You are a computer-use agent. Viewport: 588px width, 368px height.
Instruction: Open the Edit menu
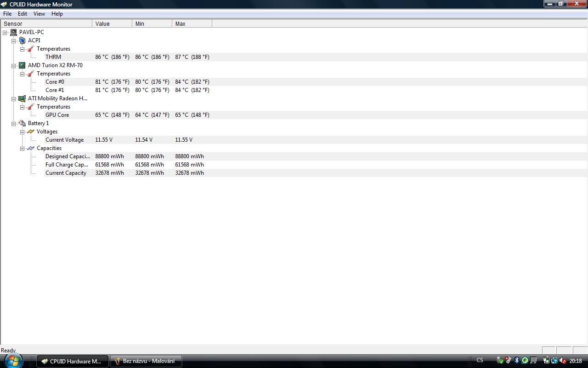[23, 14]
